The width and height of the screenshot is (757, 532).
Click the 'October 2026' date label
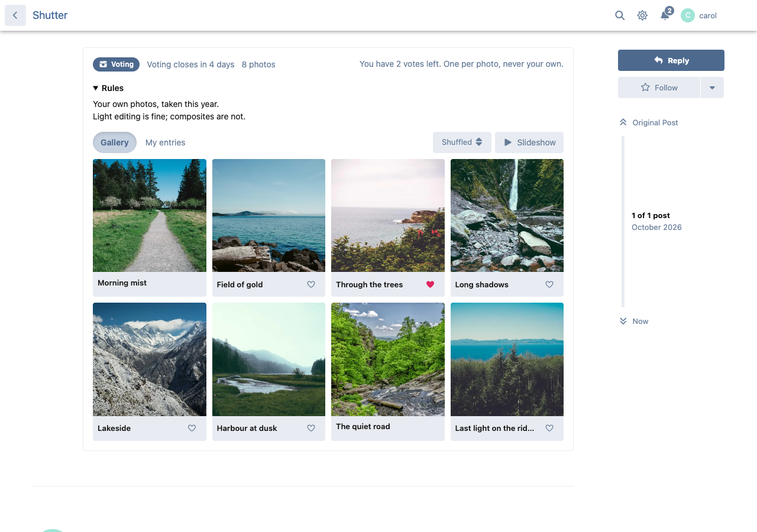pyautogui.click(x=656, y=227)
